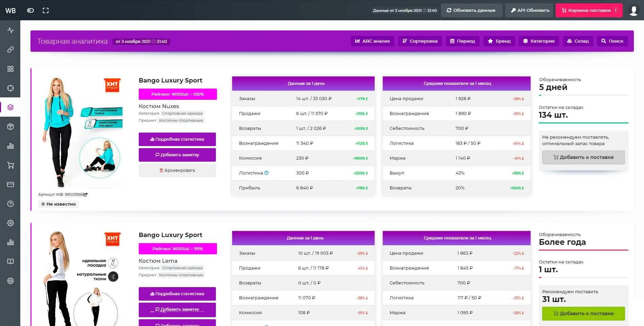
Task: Click Костюмы спортивные tag for Lema
Action: [181, 275]
